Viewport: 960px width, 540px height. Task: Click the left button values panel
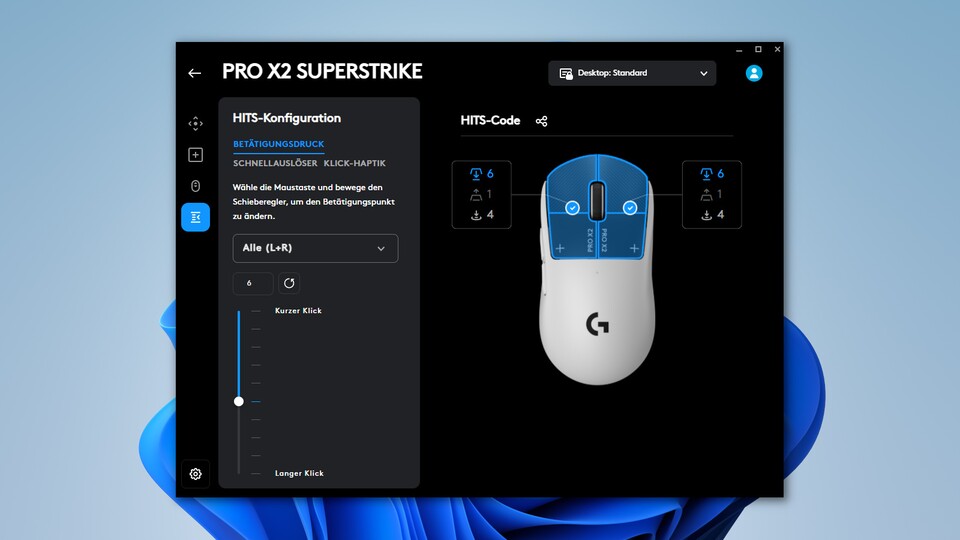click(481, 195)
